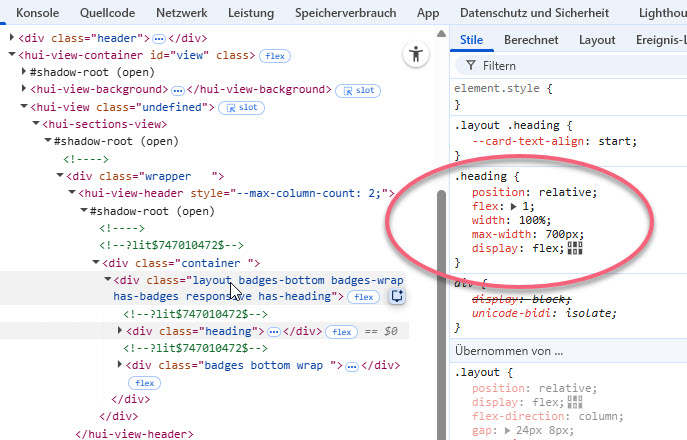Expand the div class="heading" node
The height and width of the screenshot is (440, 687).
click(122, 331)
